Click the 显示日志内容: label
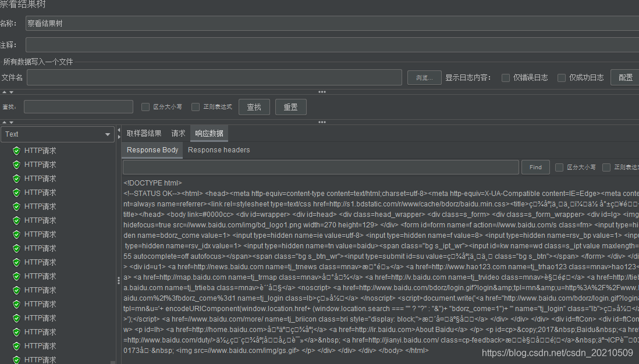The height and width of the screenshot is (364, 639). point(468,78)
